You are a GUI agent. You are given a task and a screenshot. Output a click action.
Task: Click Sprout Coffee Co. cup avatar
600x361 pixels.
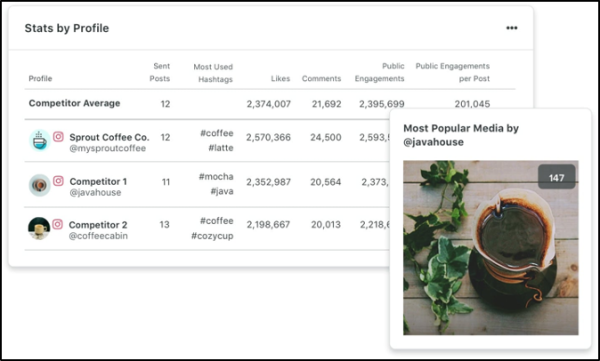tap(39, 140)
